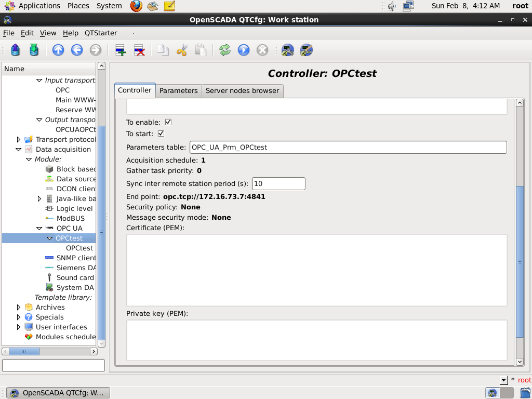This screenshot has height=399, width=532.
Task: Click the blue Start update play icon
Action: (244, 50)
